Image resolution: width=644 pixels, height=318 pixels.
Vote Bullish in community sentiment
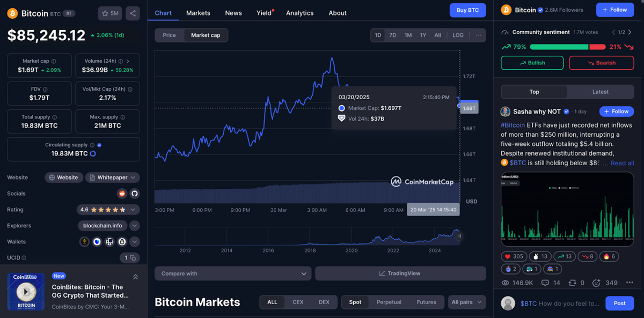coord(532,63)
